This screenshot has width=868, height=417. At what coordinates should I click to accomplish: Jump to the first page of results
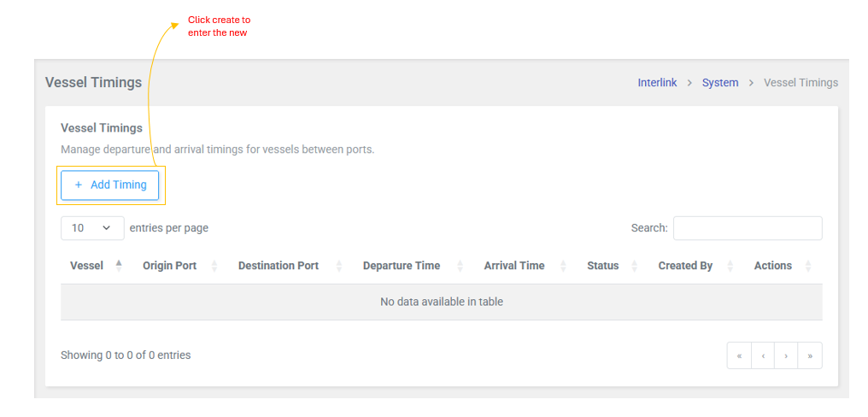tap(739, 355)
